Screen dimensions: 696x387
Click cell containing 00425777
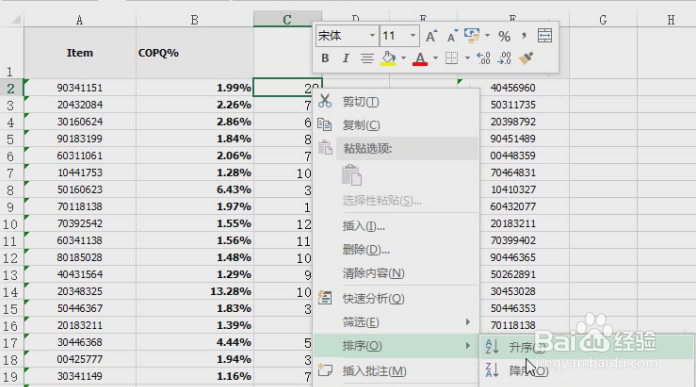[x=79, y=359]
